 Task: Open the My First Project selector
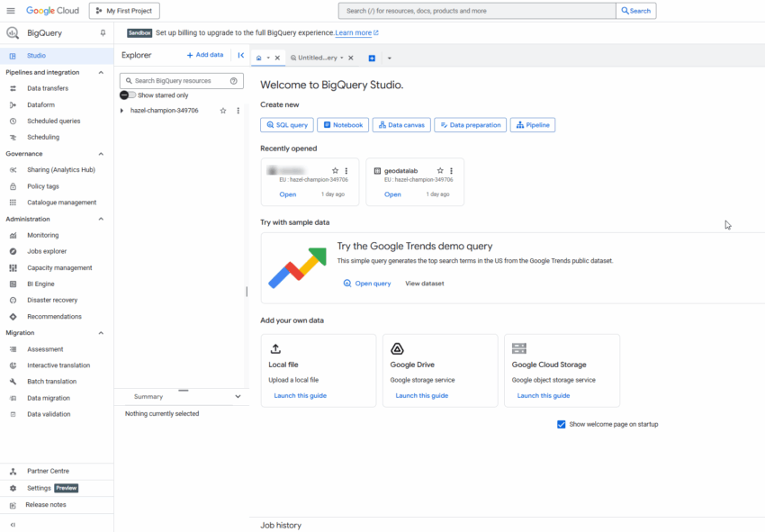[x=124, y=11]
